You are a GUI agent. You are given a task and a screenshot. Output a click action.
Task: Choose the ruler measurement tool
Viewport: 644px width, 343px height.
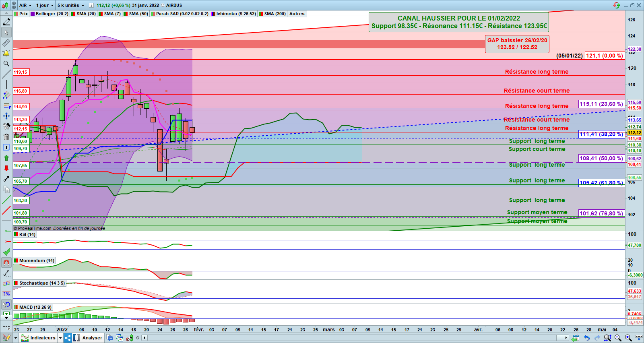tap(6, 43)
